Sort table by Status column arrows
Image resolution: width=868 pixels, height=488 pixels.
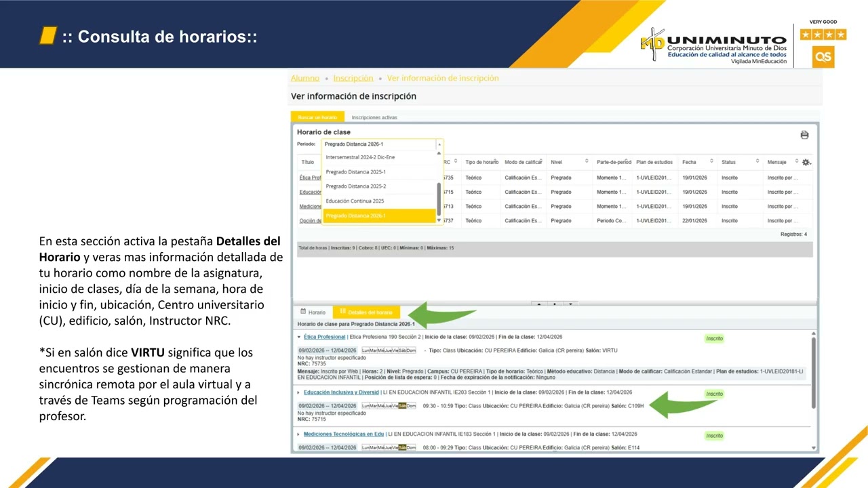tap(757, 161)
